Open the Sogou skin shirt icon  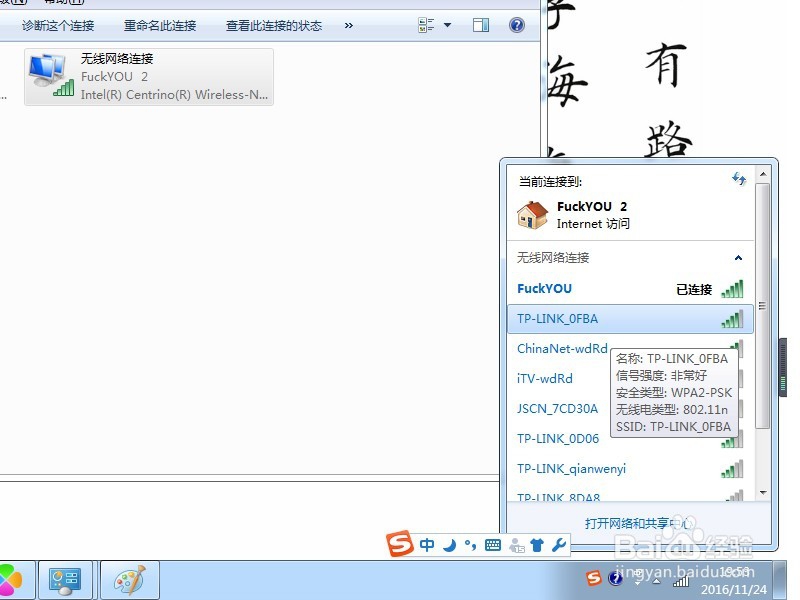(537, 545)
